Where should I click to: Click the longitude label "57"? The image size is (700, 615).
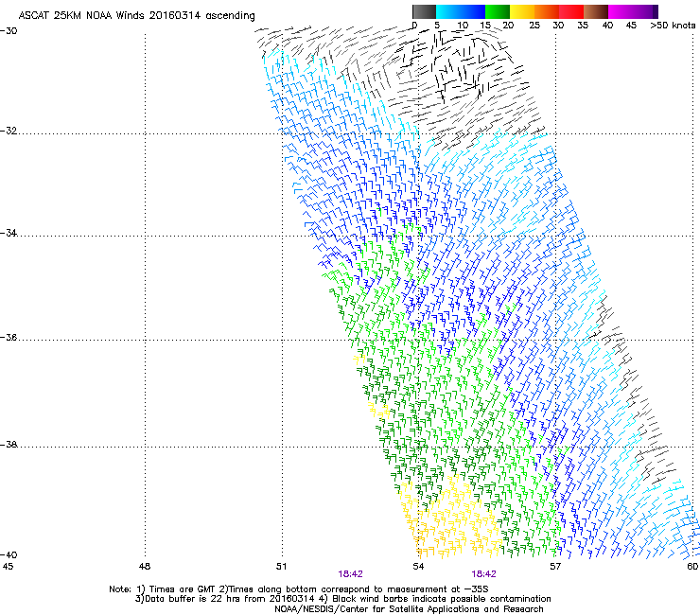pyautogui.click(x=555, y=567)
